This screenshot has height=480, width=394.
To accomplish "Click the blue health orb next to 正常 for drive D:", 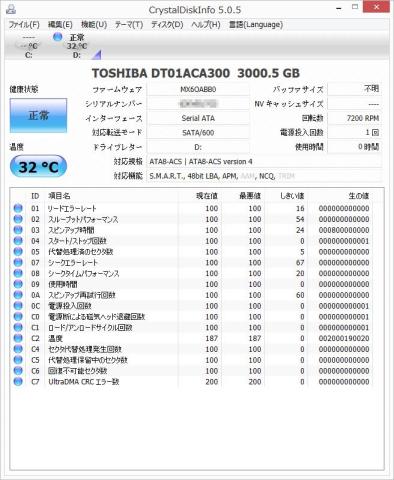I will pos(58,37).
